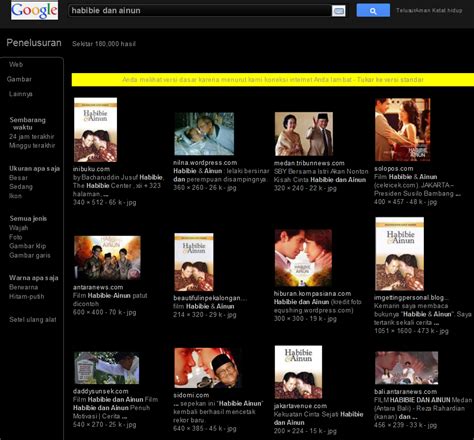Filter images by Hitam-putih

(26, 296)
